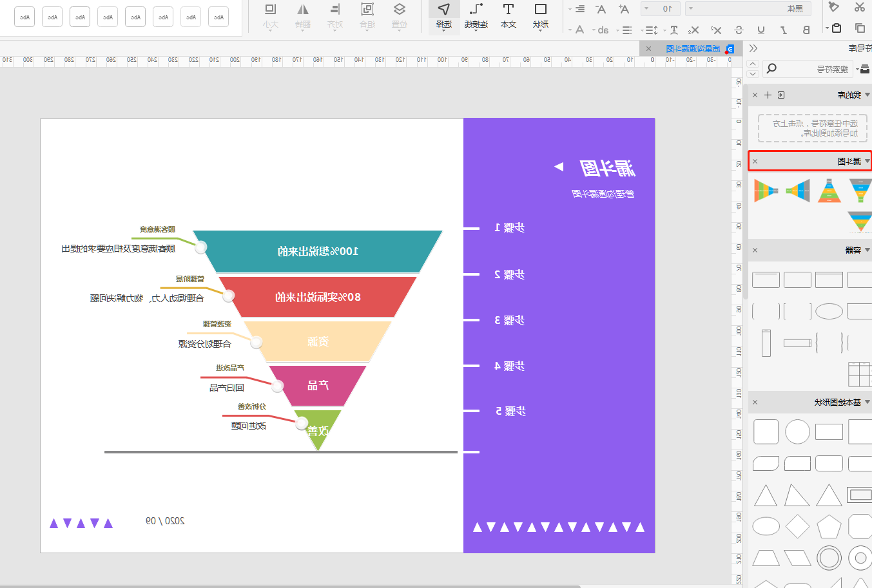Select the pentagon basic shape
The height and width of the screenshot is (588, 872).
[829, 526]
